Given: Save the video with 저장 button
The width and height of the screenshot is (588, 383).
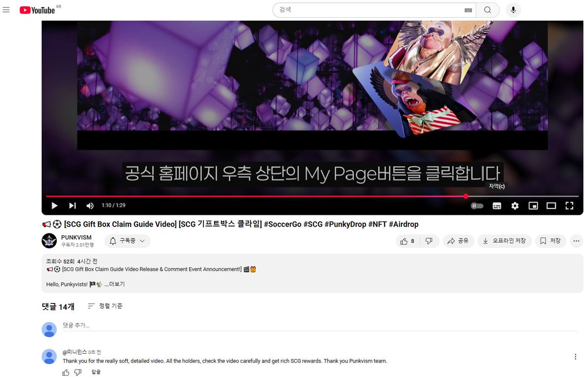Looking at the screenshot, I should 551,241.
